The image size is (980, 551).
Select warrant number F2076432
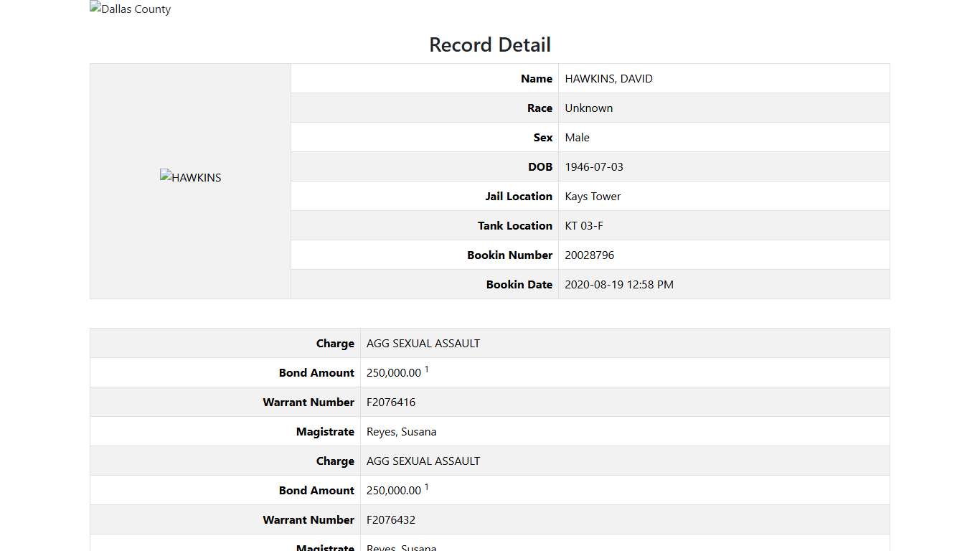[x=390, y=519]
